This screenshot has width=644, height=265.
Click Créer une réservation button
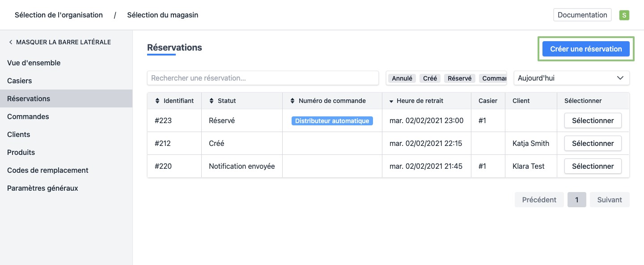[586, 49]
